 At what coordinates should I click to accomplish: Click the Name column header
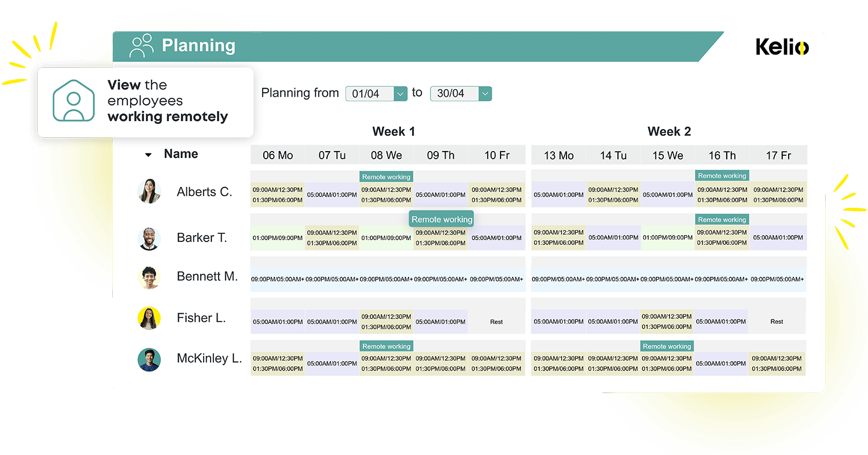pos(181,154)
